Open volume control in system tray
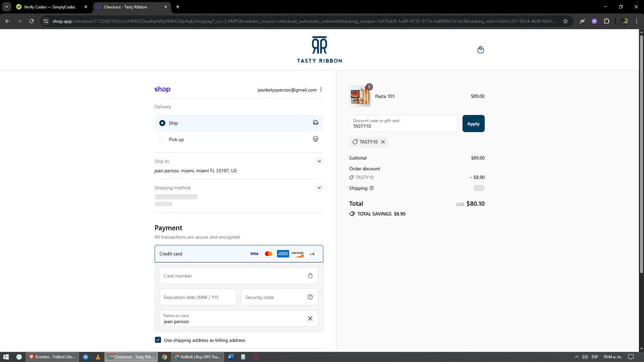This screenshot has height=362, width=644. pos(585,357)
